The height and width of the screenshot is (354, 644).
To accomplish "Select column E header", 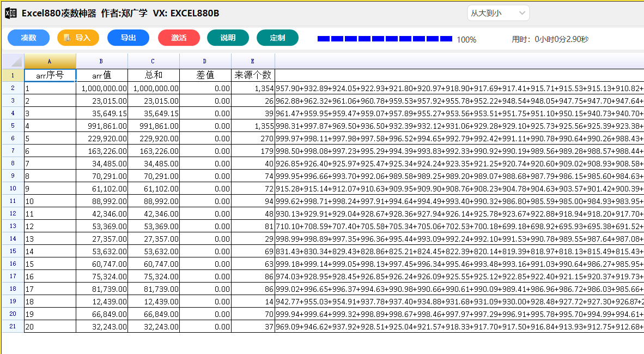I will pos(253,61).
